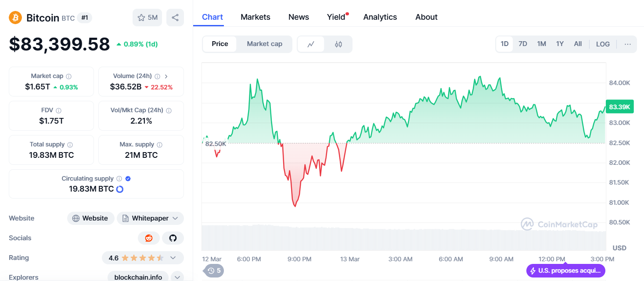Viewport: 644px width, 281px height.
Task: Open more chart options ellipsis
Action: (x=628, y=44)
